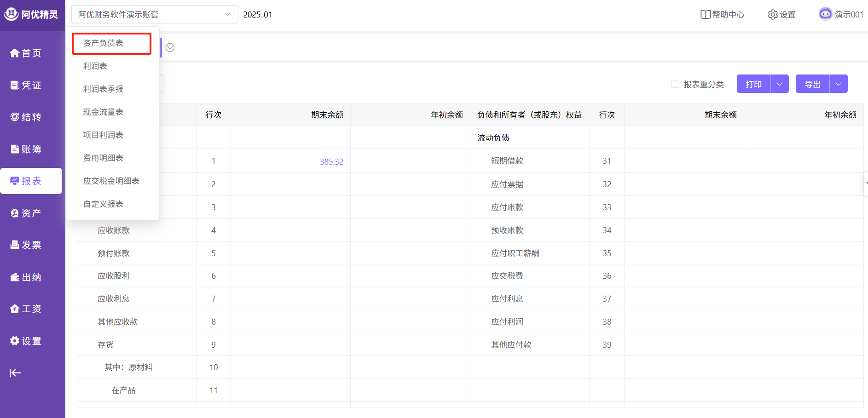Click the home icon in the sidebar

15,53
